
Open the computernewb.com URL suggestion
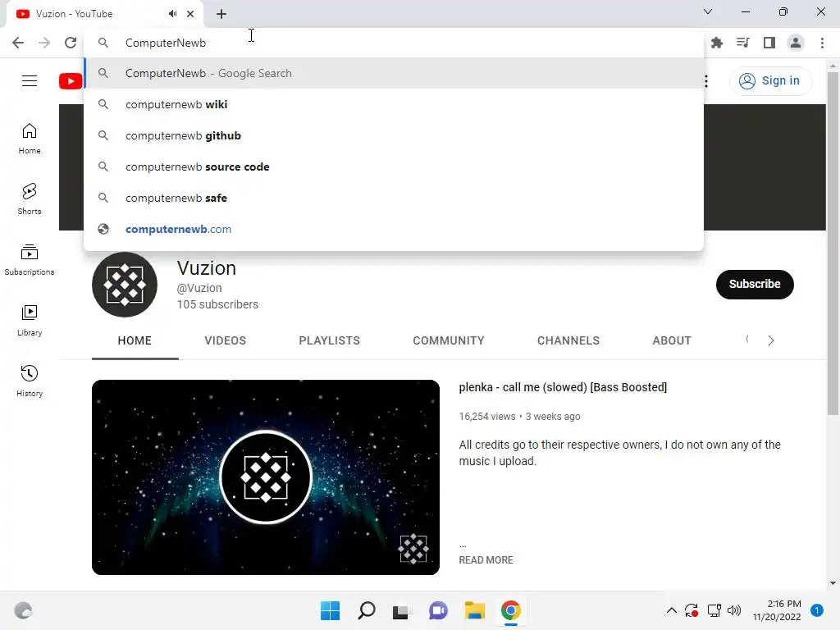point(394,229)
